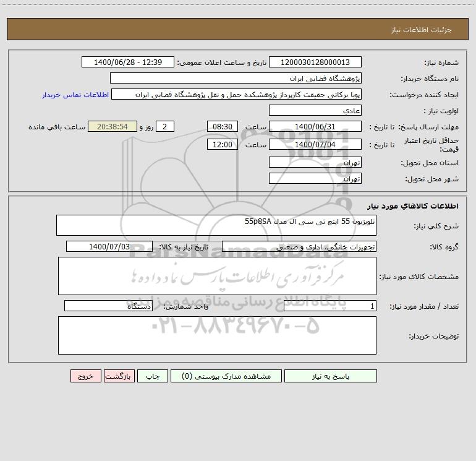Click the 'توضیحات خریدار:' label

pos(434,336)
